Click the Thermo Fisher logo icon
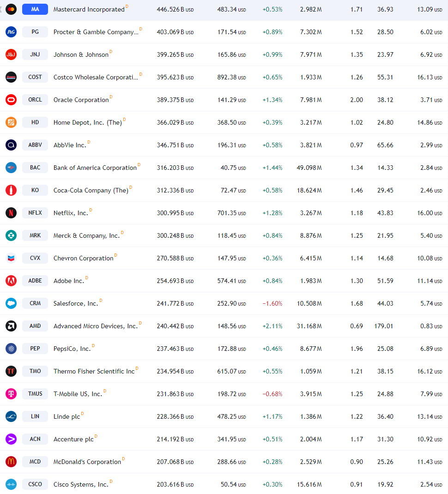 click(11, 371)
